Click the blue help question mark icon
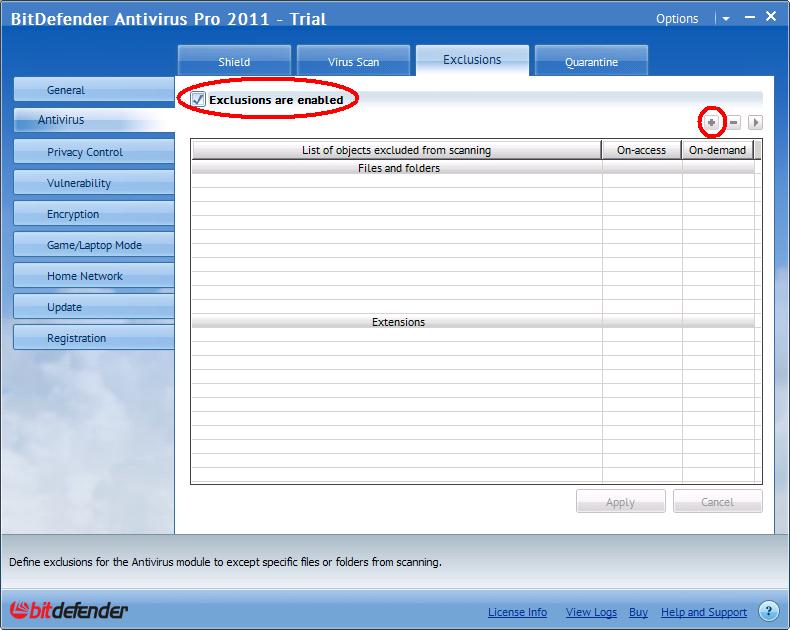The width and height of the screenshot is (790, 630). click(768, 611)
